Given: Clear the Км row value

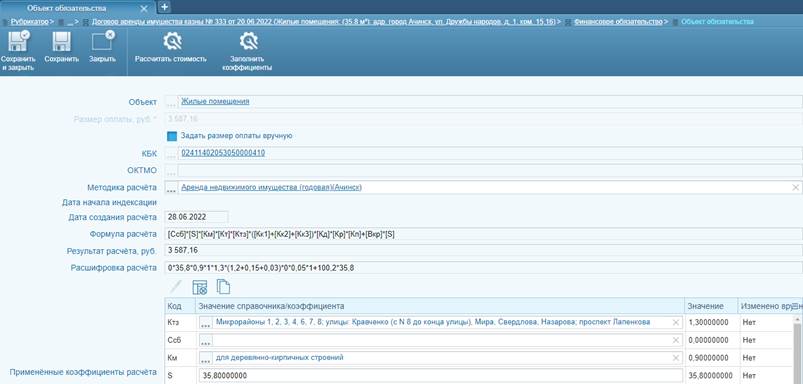Looking at the screenshot, I should (675, 357).
